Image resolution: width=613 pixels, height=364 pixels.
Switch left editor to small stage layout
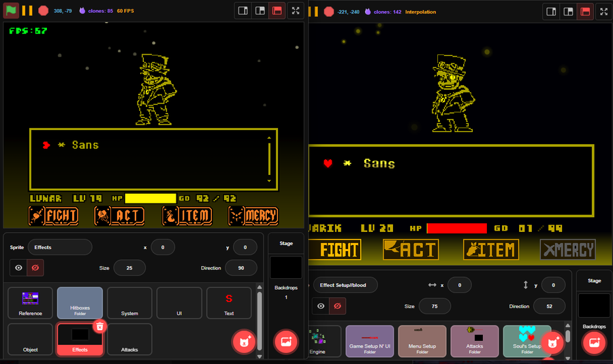point(242,10)
